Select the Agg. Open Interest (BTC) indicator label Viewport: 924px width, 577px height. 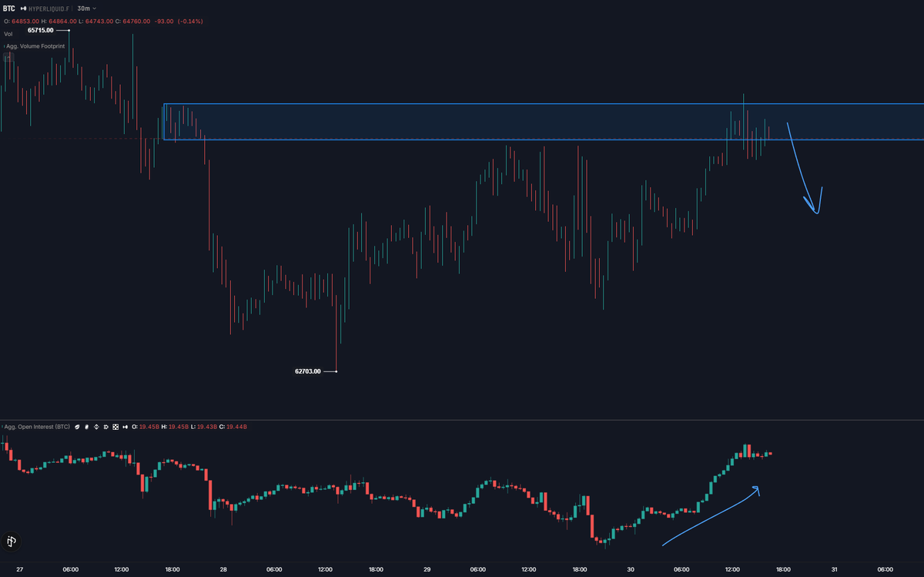(37, 427)
